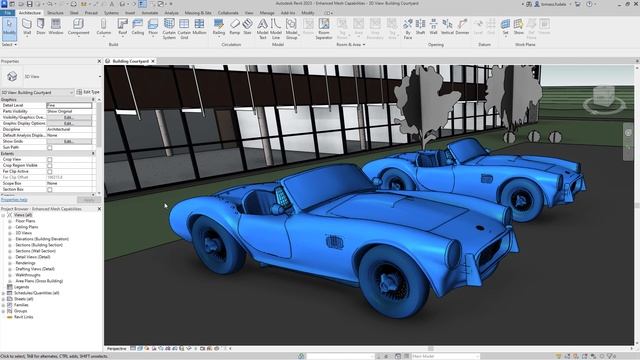Expand Families in Project Browser
The width and height of the screenshot is (640, 360).
[x=3, y=305]
